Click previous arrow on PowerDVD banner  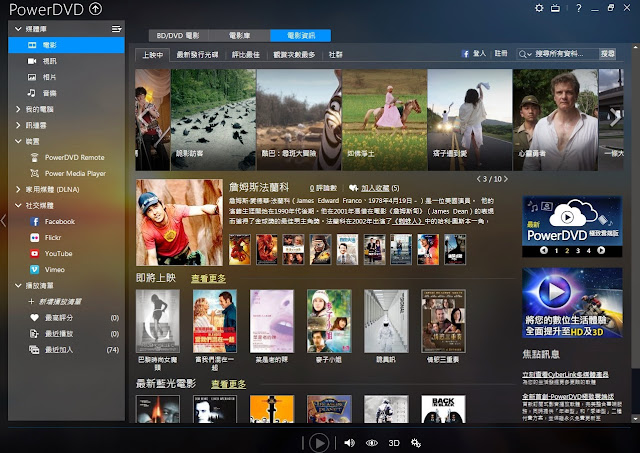click(x=544, y=251)
